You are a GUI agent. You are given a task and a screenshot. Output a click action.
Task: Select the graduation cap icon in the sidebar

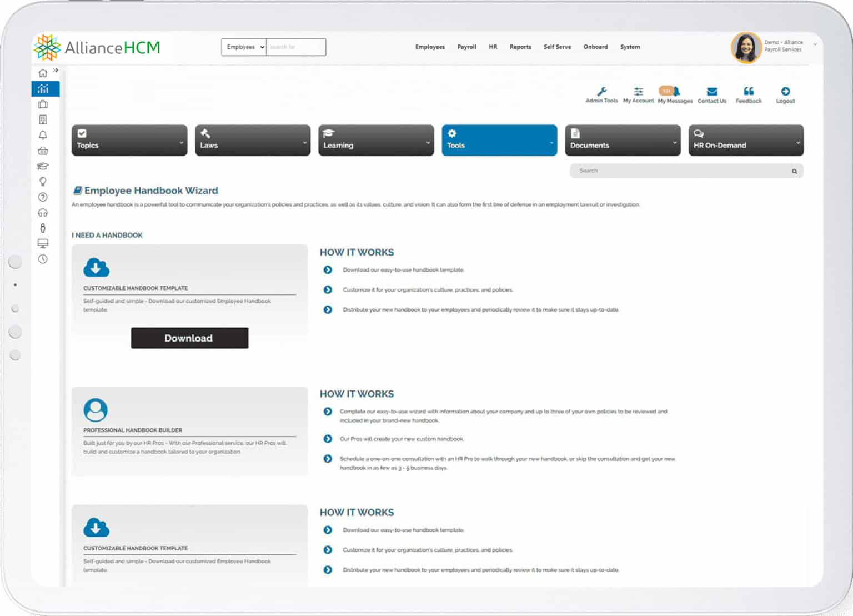[43, 166]
